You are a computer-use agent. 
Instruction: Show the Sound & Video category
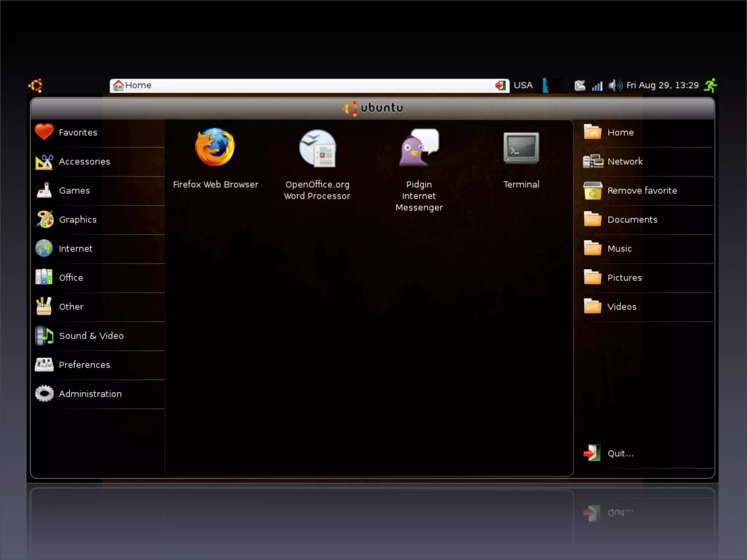point(91,336)
